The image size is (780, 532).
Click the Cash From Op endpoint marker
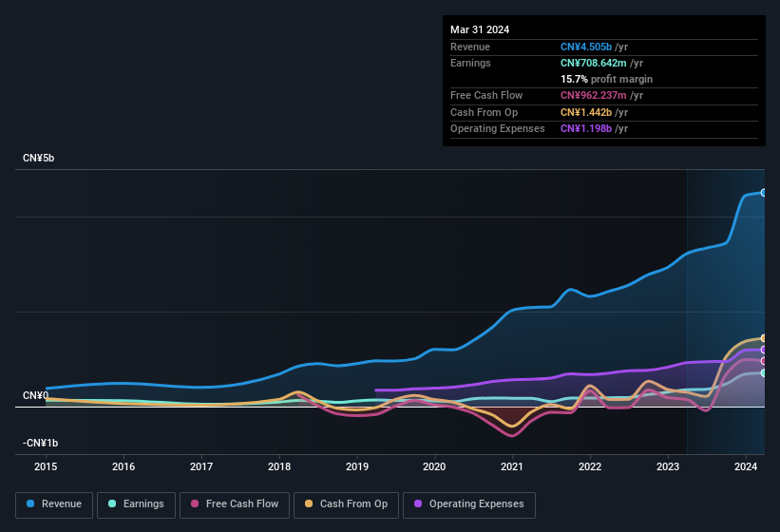coord(764,338)
